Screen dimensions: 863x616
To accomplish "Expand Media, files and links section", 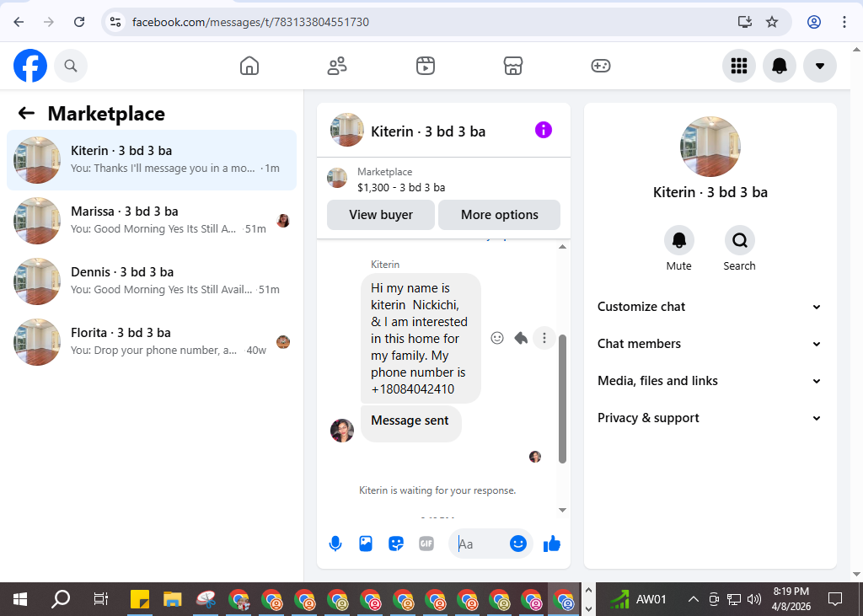I will pyautogui.click(x=710, y=381).
